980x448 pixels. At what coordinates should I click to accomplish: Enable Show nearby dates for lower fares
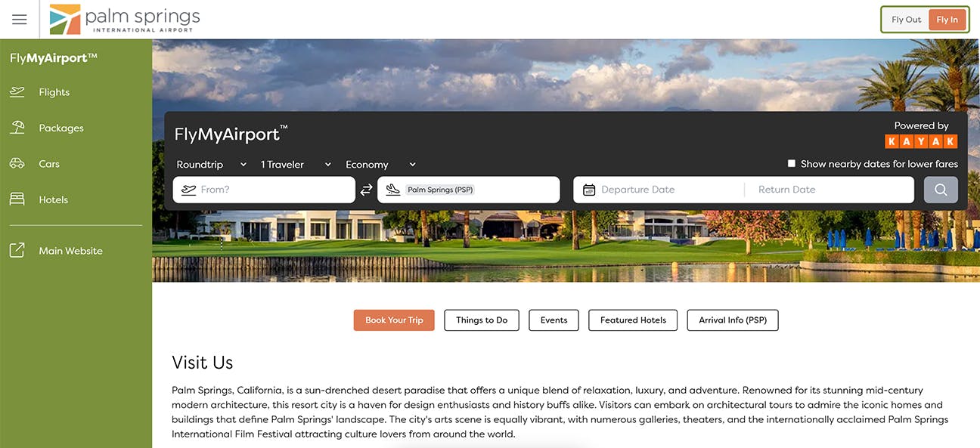(792, 164)
